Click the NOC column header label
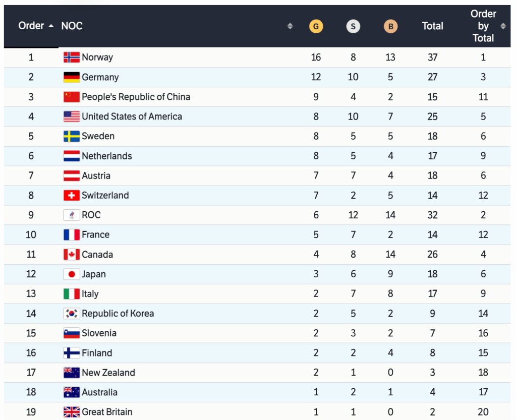The height and width of the screenshot is (420, 516). pos(72,26)
